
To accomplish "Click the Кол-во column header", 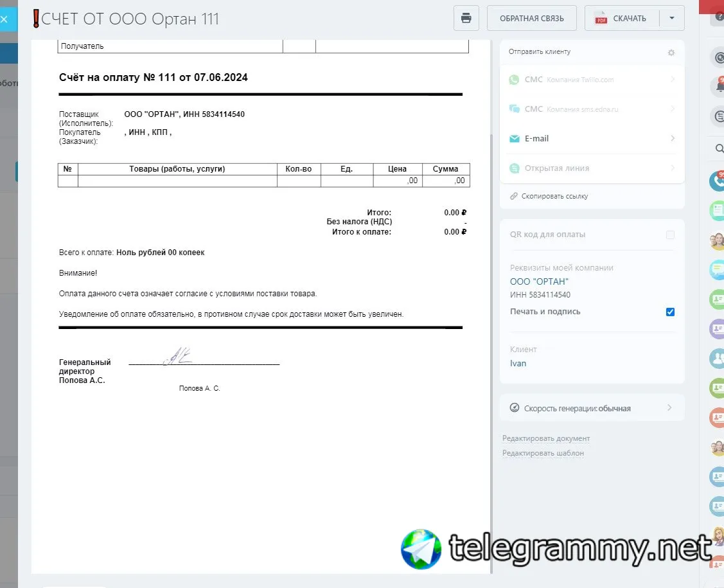I will coord(298,169).
